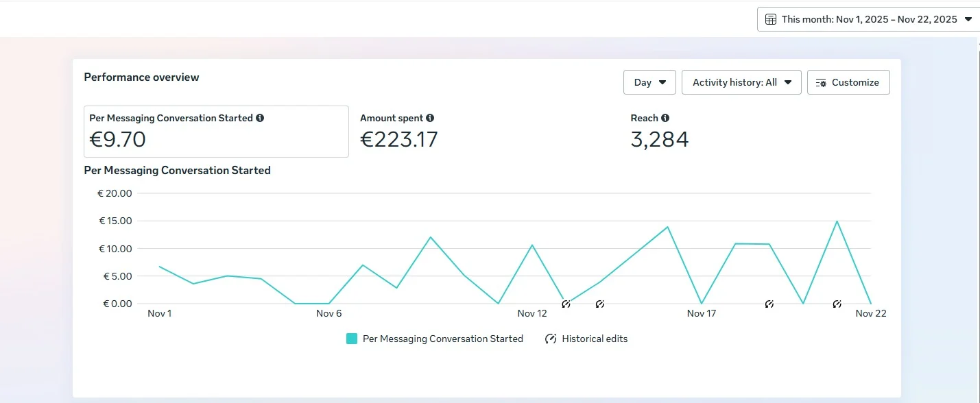
Task: Open the historical edit marker on Nov 13
Action: click(x=566, y=304)
